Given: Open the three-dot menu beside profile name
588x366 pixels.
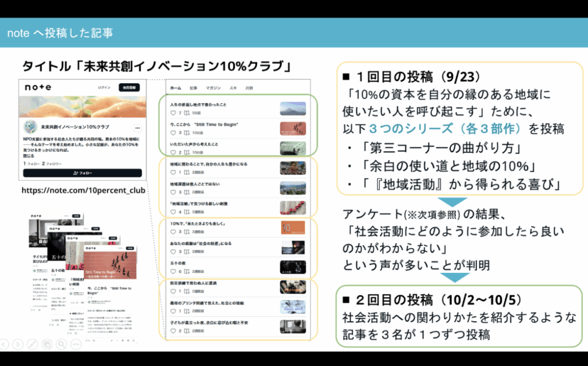Looking at the screenshot, I should (x=137, y=128).
